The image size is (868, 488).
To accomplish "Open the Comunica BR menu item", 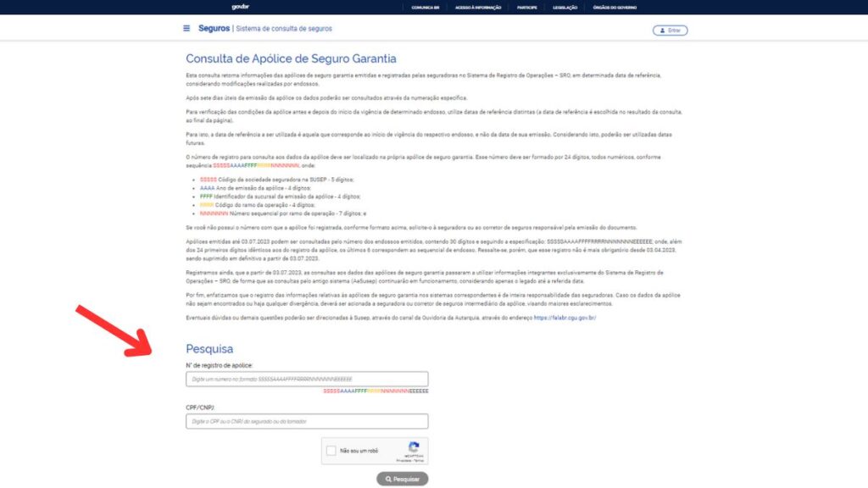I will pyautogui.click(x=424, y=7).
